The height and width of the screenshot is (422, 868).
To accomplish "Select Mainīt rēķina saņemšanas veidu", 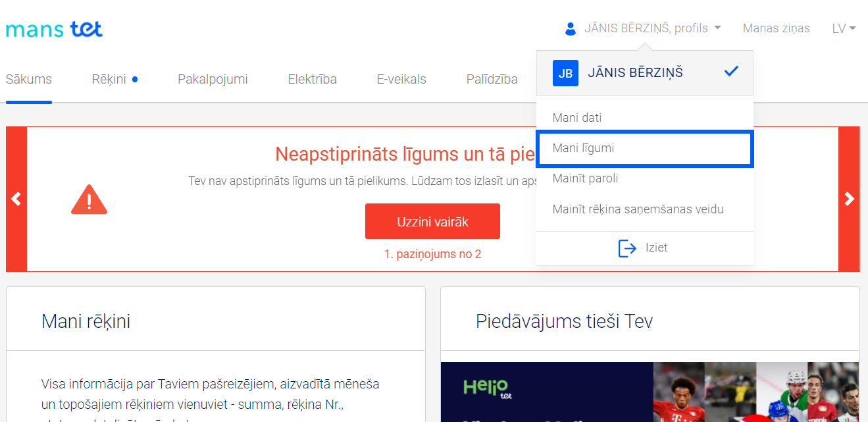I will click(x=638, y=209).
